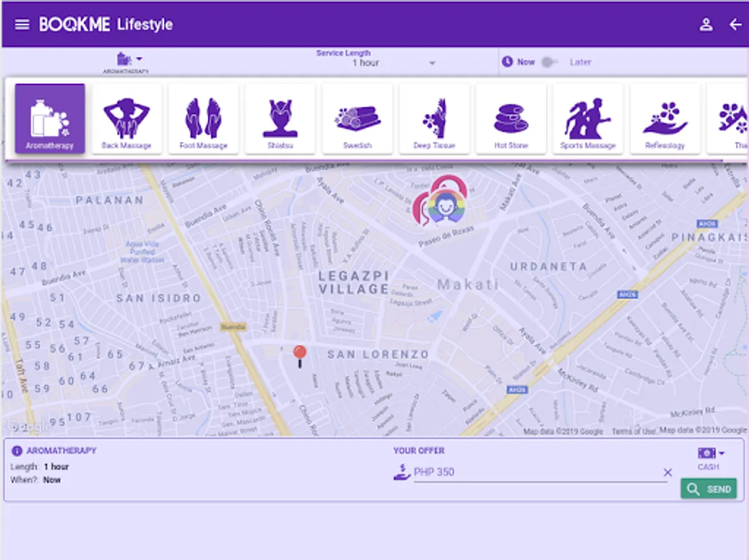Click the 1 hour length value in summary
The image size is (749, 560).
coord(56,467)
